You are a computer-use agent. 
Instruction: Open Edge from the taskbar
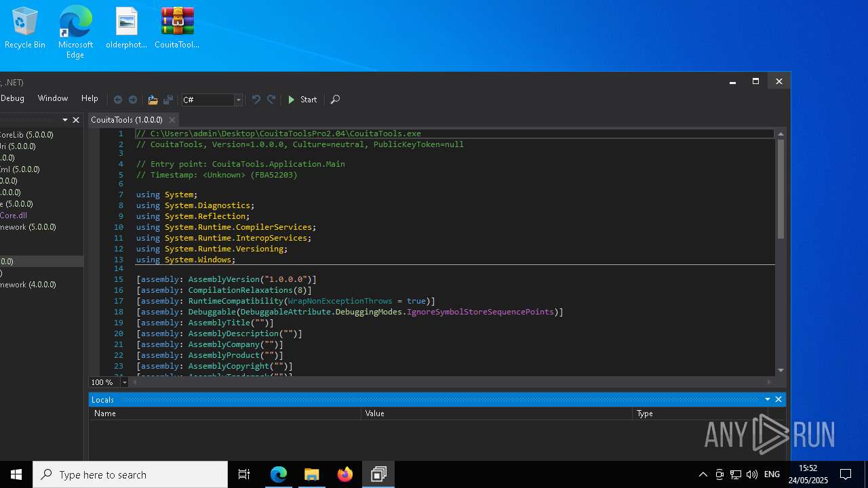[x=279, y=474]
